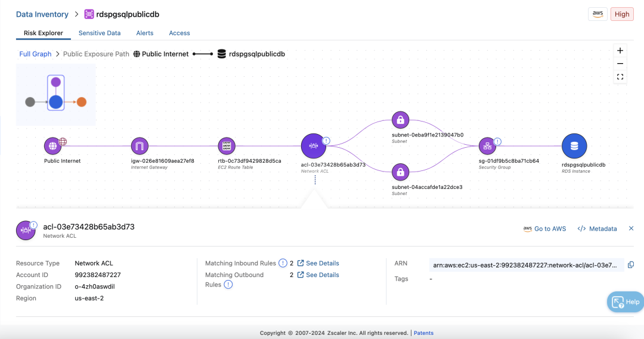Click the Go to AWS link
The width and height of the screenshot is (644, 339).
click(544, 229)
